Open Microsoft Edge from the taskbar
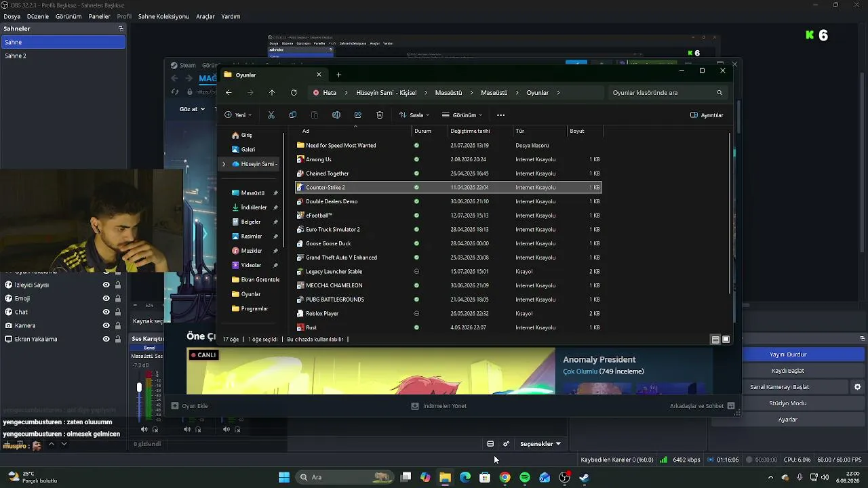Screen dimensions: 868x488 pos(465,477)
